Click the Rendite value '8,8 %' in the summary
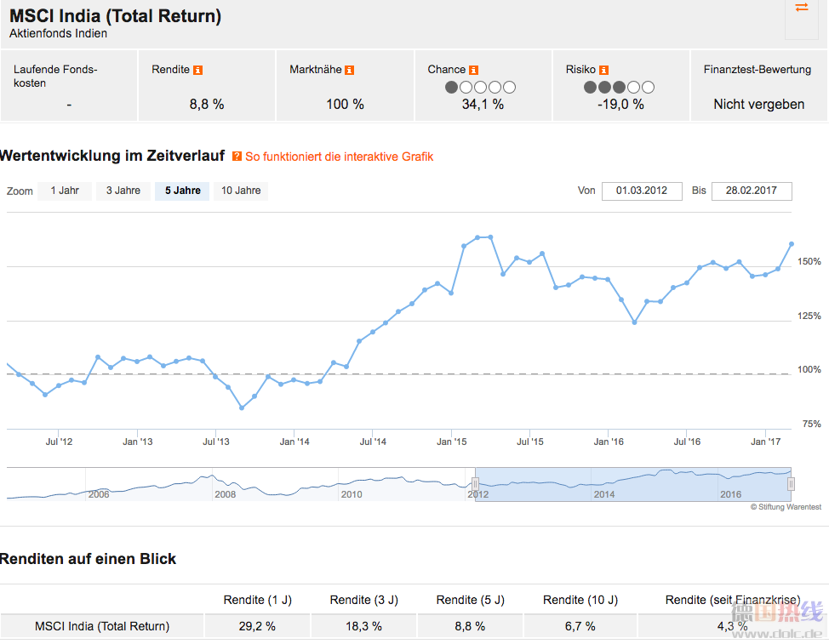Viewport: 829px width, 644px height. (207, 105)
